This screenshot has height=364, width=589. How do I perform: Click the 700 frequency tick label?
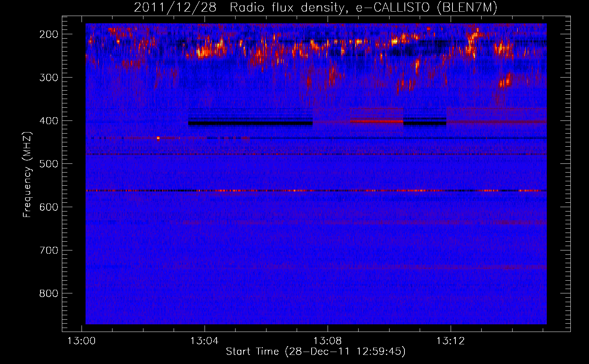click(x=49, y=250)
